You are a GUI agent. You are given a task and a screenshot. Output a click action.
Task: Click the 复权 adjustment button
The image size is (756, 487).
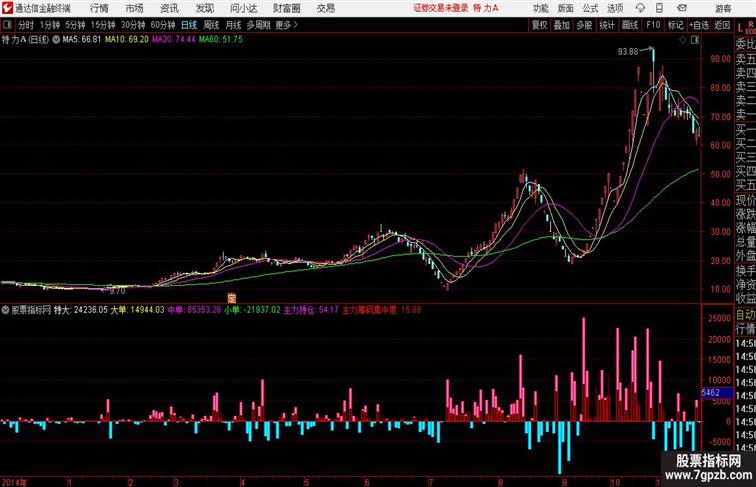540,25
